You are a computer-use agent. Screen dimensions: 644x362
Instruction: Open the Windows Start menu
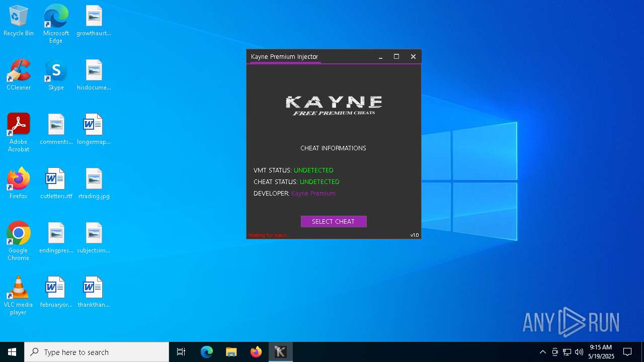[12, 352]
